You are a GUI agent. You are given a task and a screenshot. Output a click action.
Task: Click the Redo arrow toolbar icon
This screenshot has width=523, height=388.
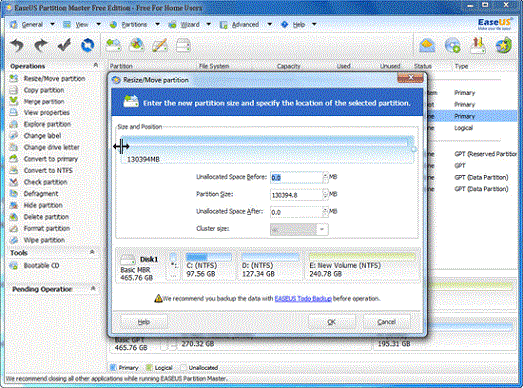[x=40, y=45]
